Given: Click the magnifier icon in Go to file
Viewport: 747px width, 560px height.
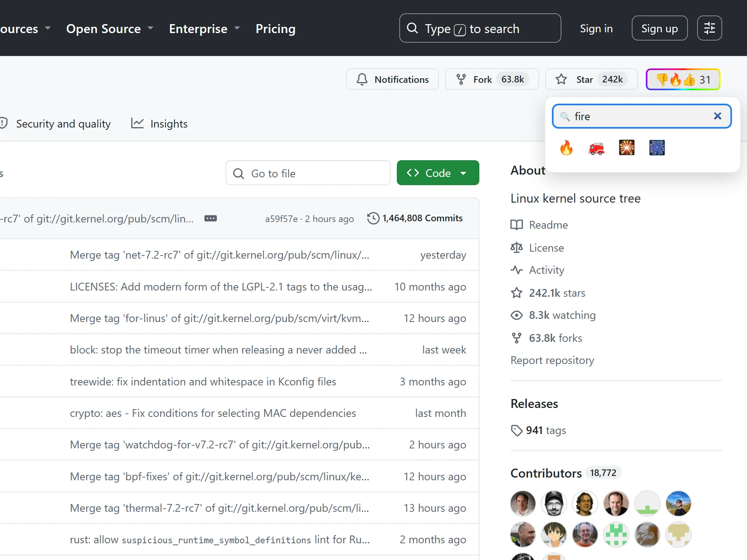Looking at the screenshot, I should click(x=238, y=173).
